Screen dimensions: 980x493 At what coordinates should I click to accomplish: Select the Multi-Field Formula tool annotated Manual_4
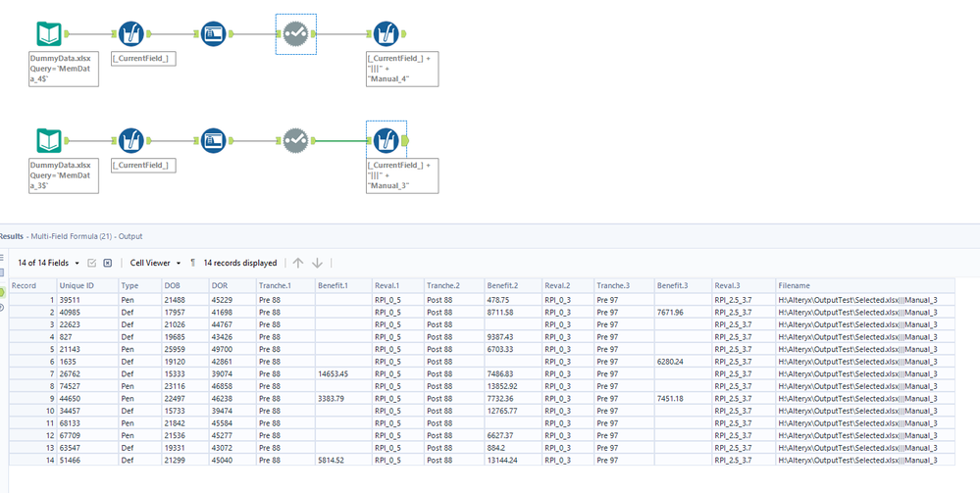click(387, 33)
